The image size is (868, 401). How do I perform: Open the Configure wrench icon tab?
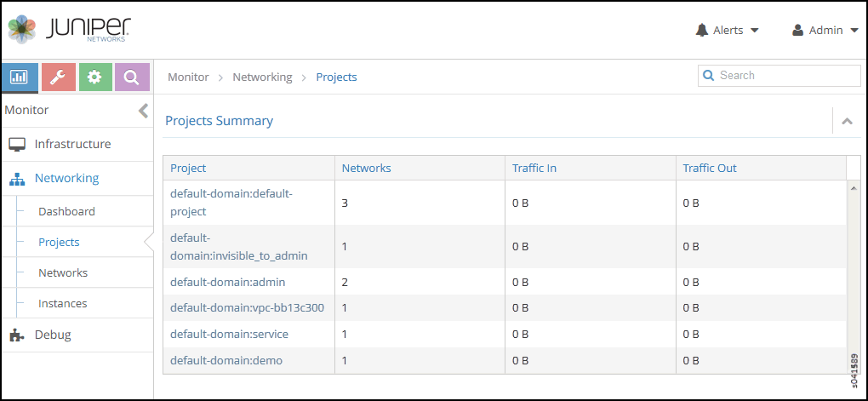click(59, 77)
